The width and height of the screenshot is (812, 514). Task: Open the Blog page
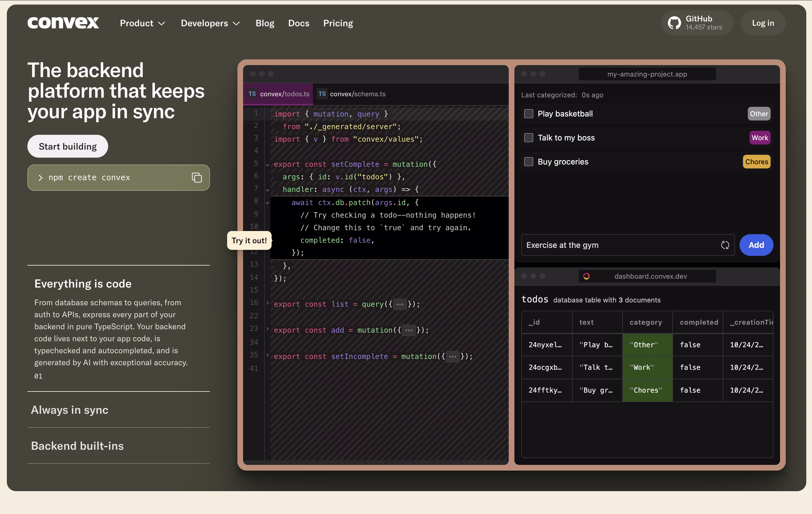coord(265,23)
